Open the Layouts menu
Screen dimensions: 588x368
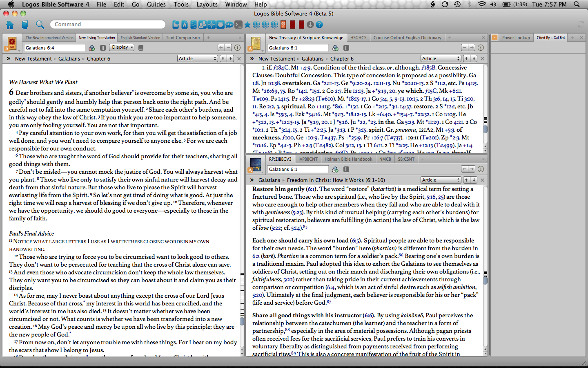point(207,4)
